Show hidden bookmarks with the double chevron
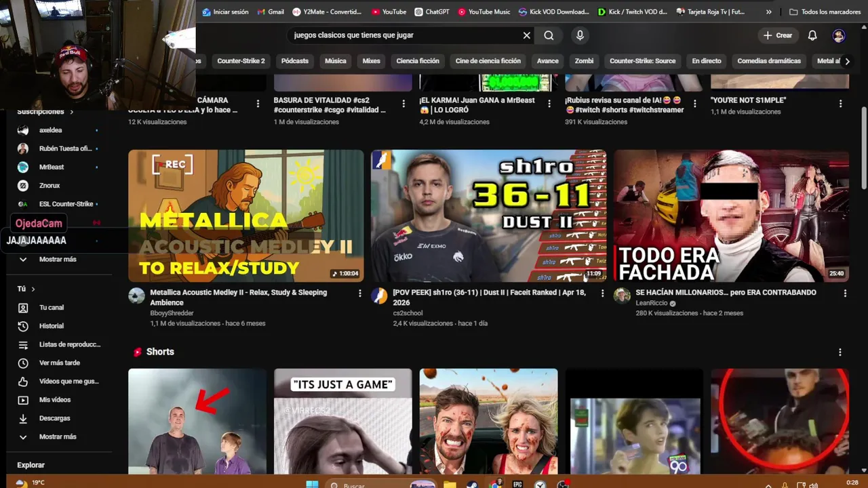 [768, 12]
